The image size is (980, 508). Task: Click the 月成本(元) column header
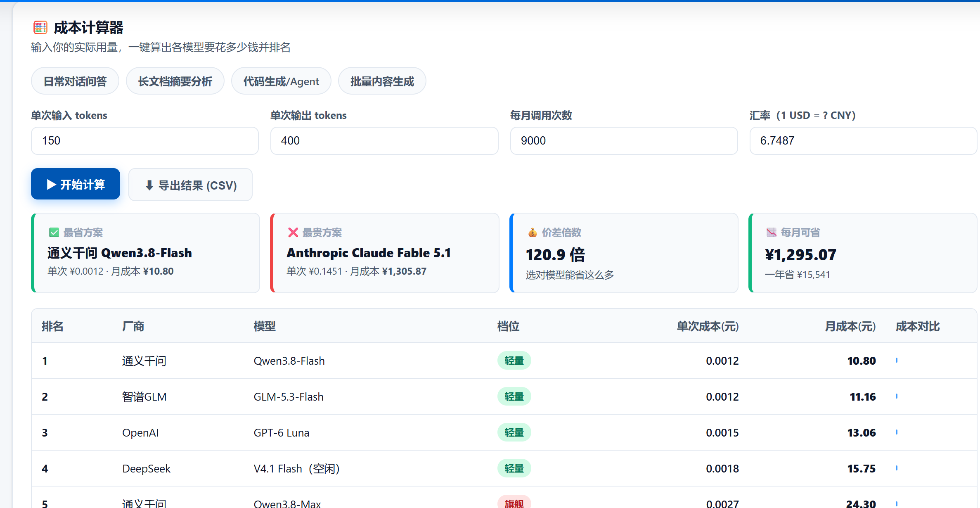pyautogui.click(x=850, y=326)
